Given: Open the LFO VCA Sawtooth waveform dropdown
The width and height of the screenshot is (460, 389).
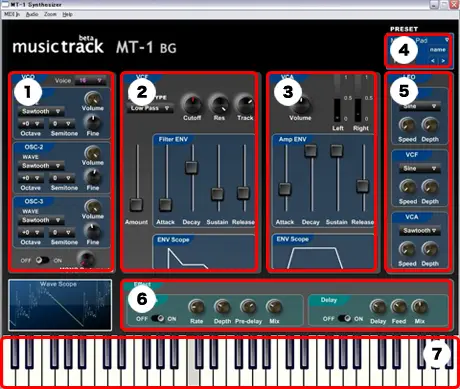Looking at the screenshot, I should point(420,230).
